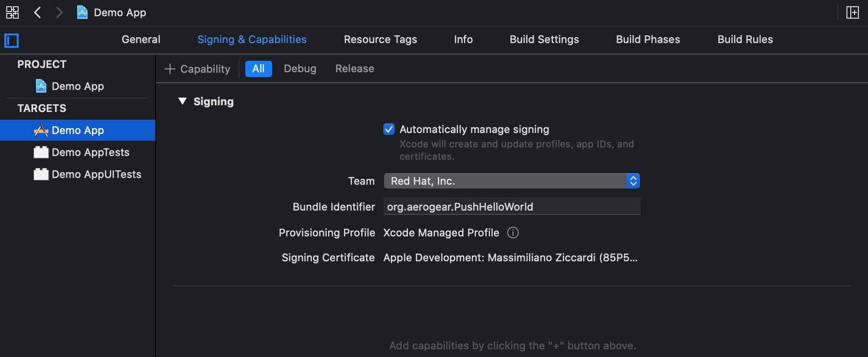The image size is (868, 357).
Task: Open the related items grid menu
Action: point(12,12)
